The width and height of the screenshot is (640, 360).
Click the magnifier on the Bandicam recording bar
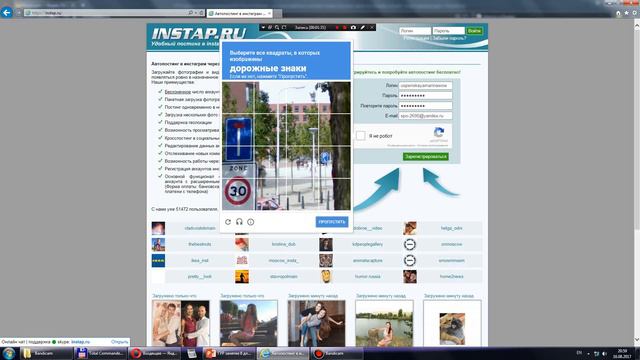click(x=277, y=27)
